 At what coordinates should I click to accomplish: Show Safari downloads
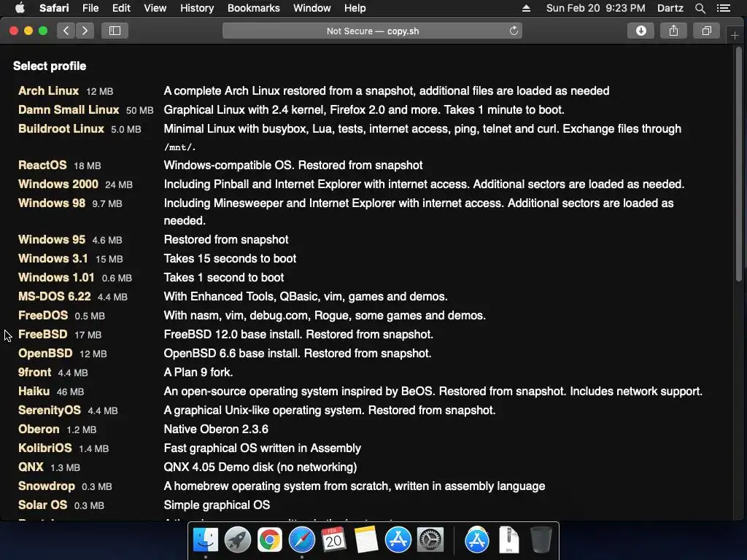[640, 31]
